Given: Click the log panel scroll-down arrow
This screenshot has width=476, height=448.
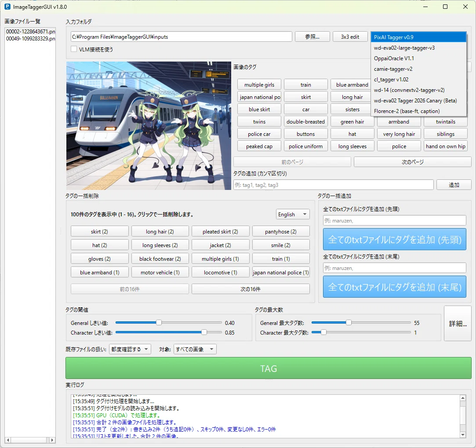Looking at the screenshot, I should tap(463, 435).
